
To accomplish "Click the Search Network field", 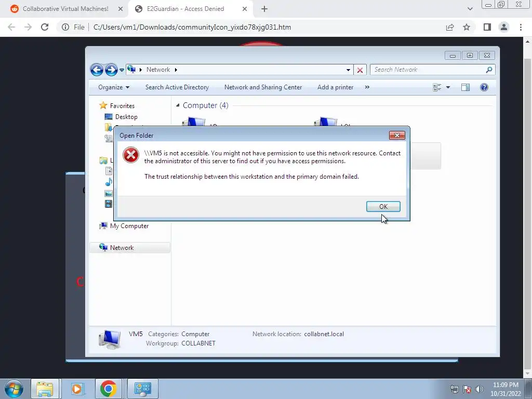I will (x=428, y=70).
